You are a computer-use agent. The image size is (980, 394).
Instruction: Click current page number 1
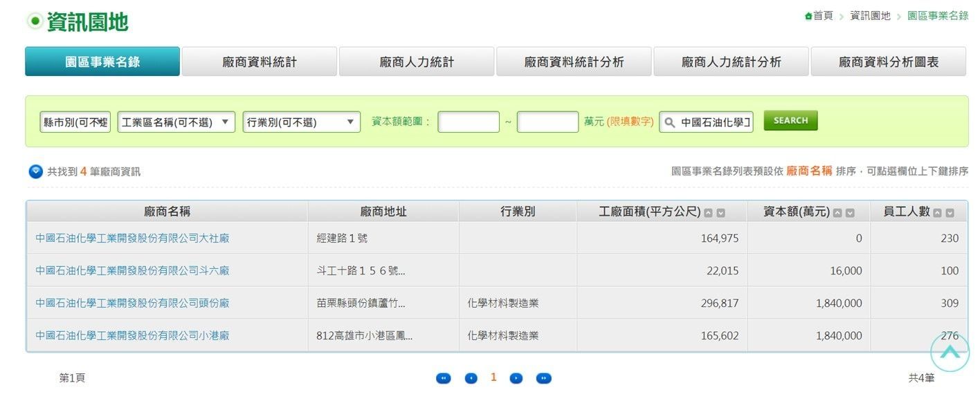click(493, 377)
